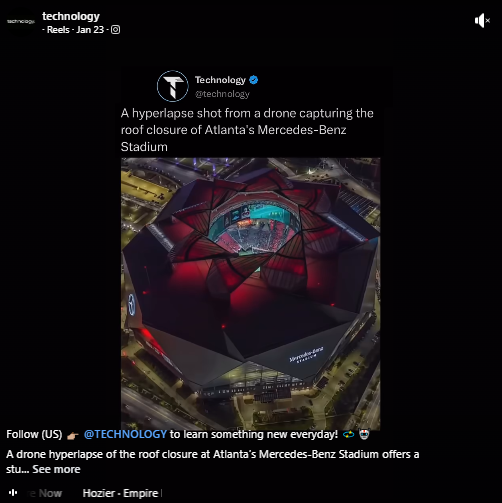Click the pointing hand emoji after Follow (US)
The image size is (502, 503).
tap(73, 435)
